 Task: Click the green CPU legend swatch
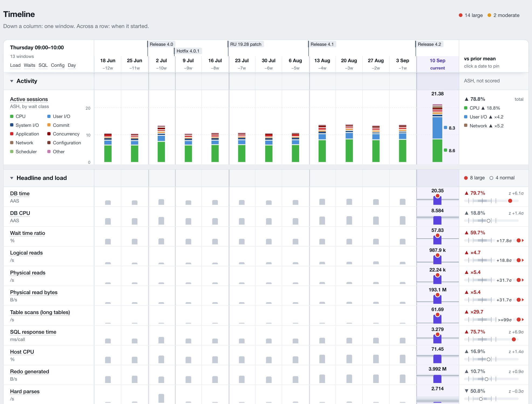(x=12, y=116)
